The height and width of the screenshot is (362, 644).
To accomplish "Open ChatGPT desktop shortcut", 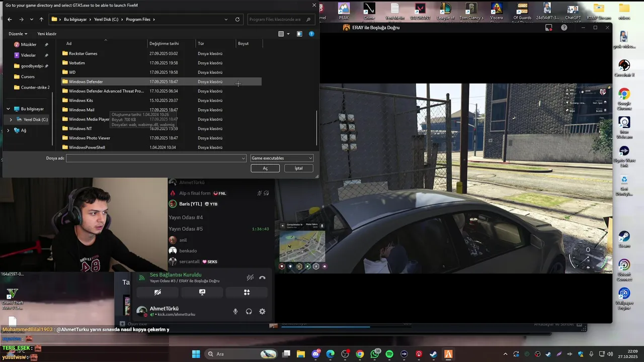I will (573, 12).
